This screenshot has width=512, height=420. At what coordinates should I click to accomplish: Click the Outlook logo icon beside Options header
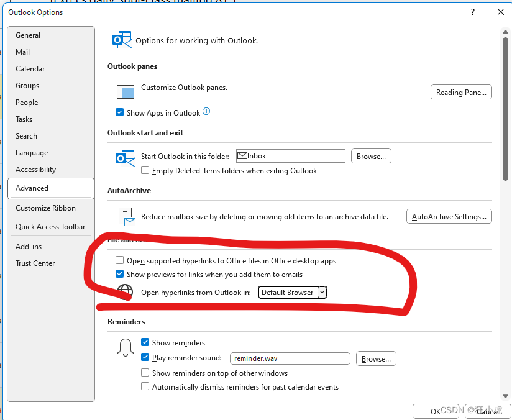point(122,40)
